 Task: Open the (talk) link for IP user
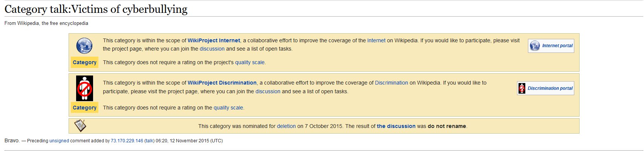coord(150,141)
